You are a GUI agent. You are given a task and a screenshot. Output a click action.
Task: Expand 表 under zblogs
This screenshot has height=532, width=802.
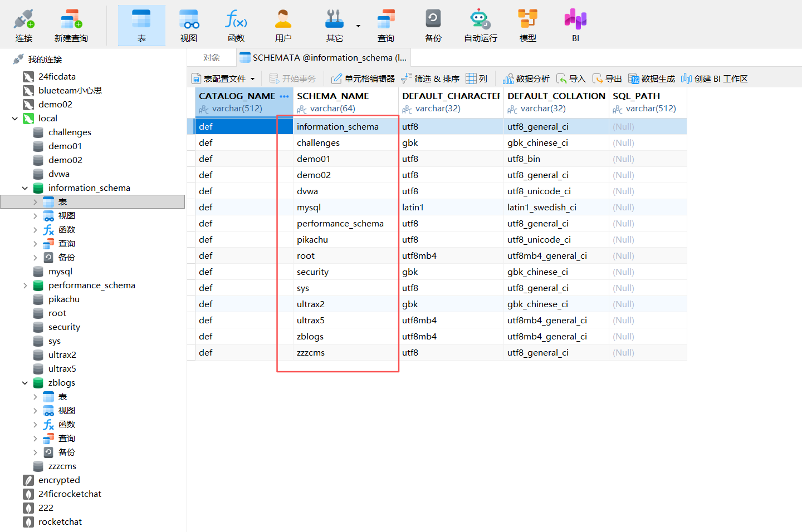click(x=35, y=397)
